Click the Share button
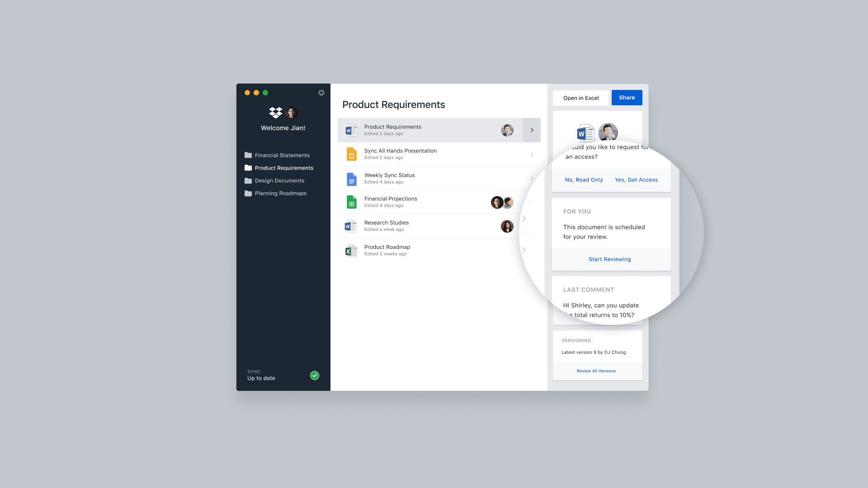This screenshot has height=488, width=868. pos(627,97)
